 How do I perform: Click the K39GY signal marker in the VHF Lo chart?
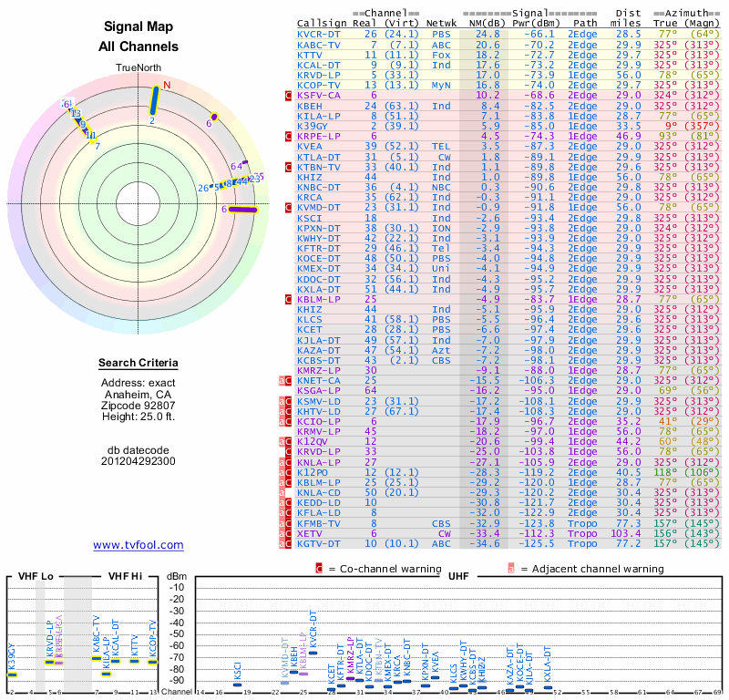pos(13,674)
